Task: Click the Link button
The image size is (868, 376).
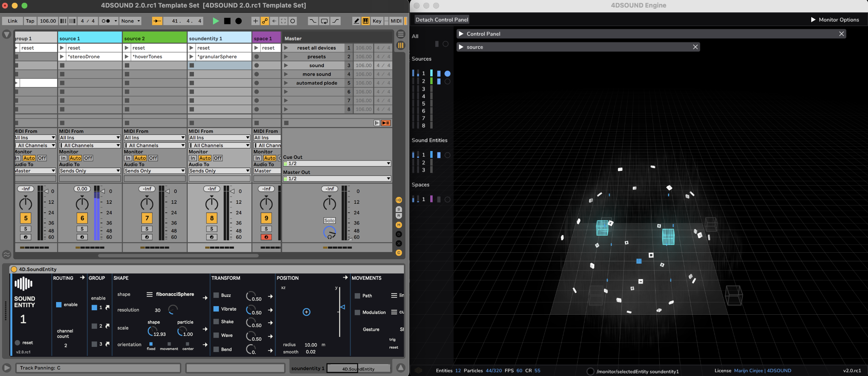Action: point(13,21)
